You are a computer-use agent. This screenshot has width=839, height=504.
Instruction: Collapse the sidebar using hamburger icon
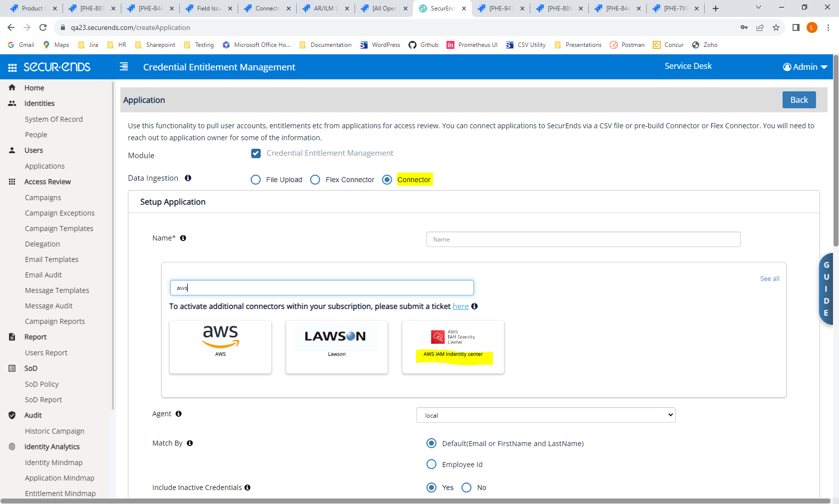[123, 66]
